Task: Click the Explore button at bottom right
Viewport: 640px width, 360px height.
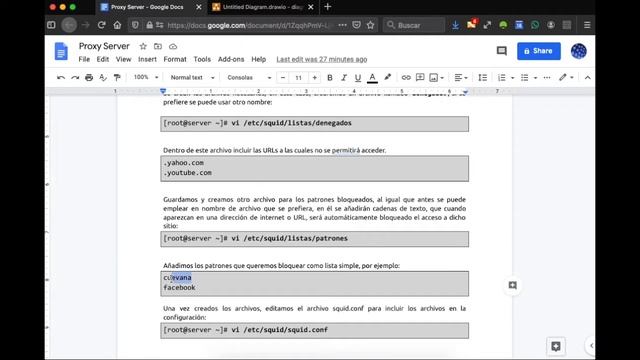Action: [556, 346]
